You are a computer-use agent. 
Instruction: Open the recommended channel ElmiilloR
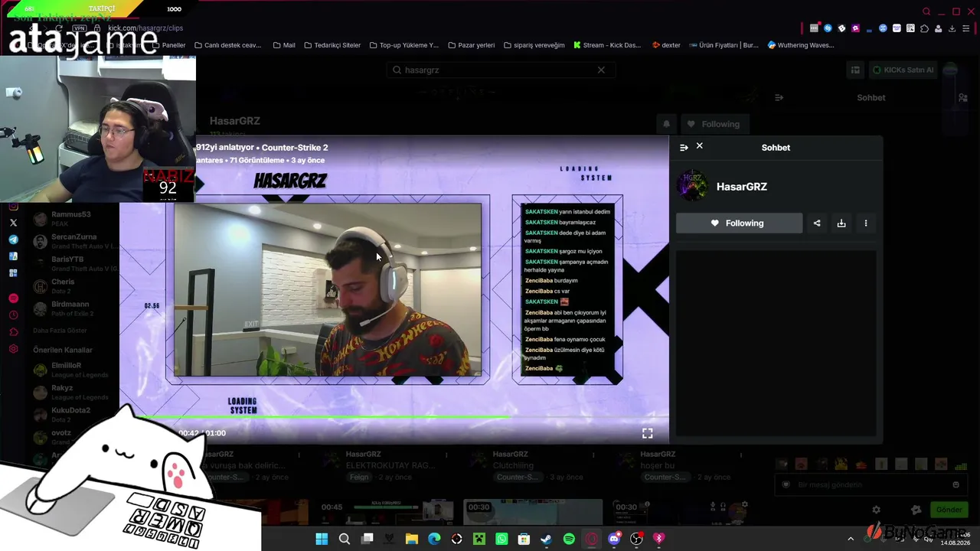click(x=75, y=370)
